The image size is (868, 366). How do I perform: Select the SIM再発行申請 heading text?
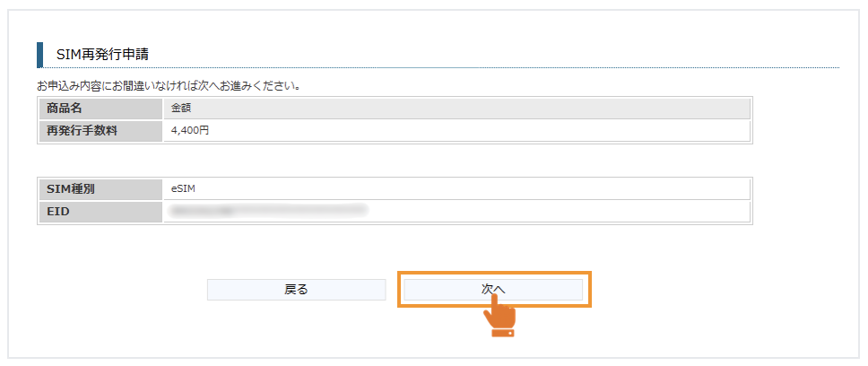tap(101, 56)
